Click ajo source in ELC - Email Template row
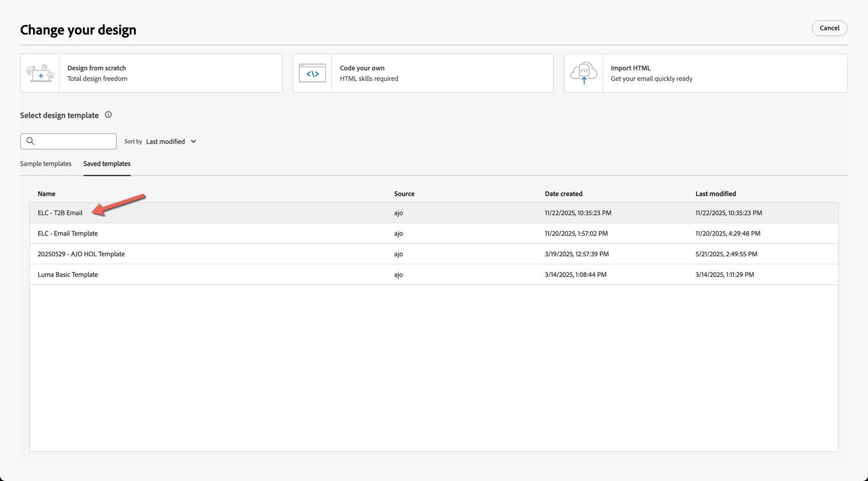The height and width of the screenshot is (481, 868). tap(398, 233)
